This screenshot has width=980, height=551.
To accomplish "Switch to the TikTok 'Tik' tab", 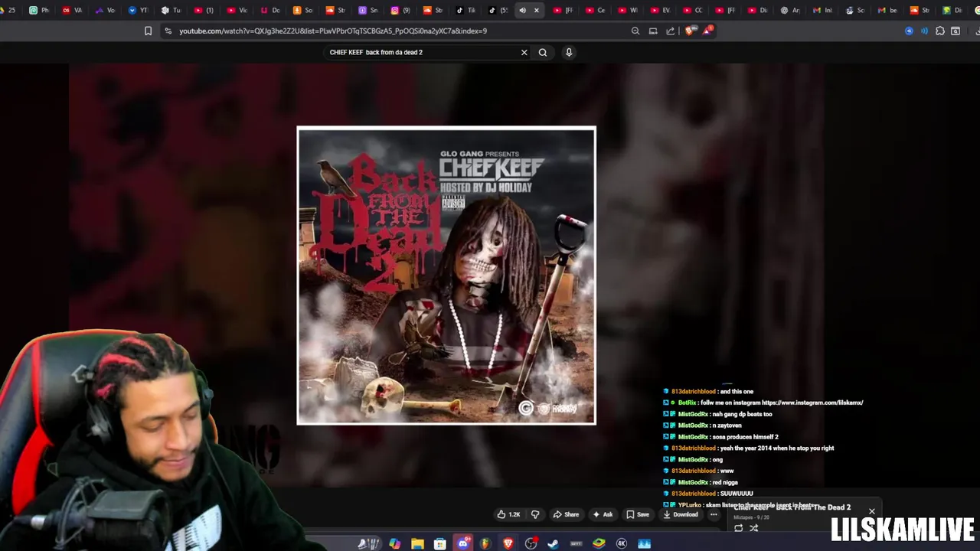I will (466, 10).
